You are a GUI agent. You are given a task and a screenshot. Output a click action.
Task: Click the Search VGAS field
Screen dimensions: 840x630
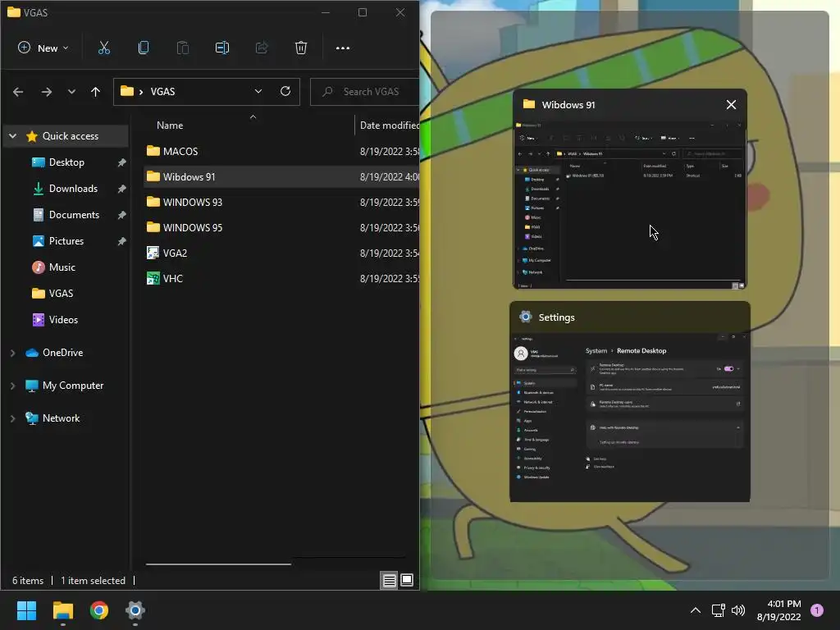(365, 92)
